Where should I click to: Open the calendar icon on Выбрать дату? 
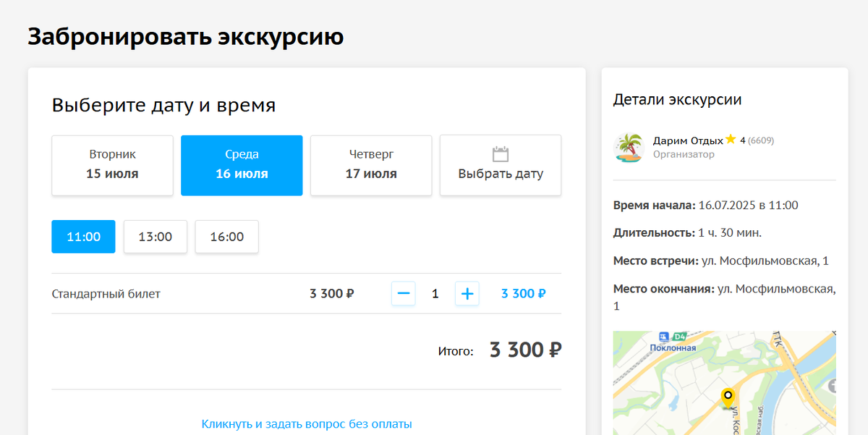coord(500,153)
